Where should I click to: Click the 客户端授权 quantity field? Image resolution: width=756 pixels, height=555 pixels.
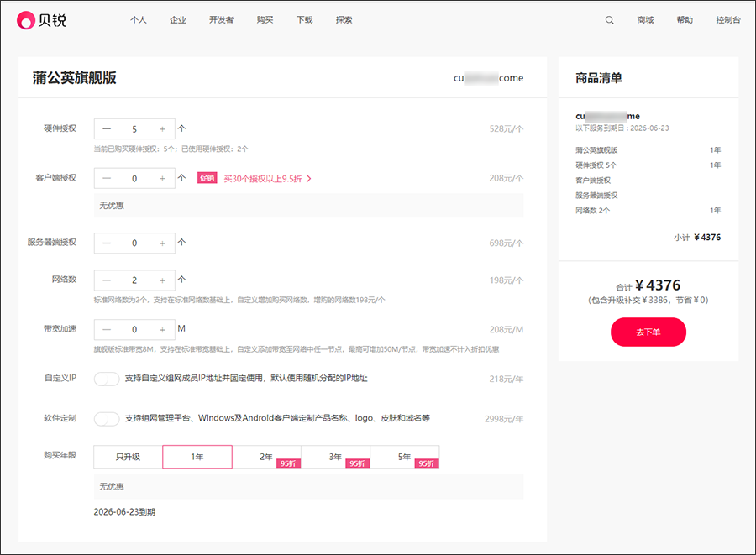click(134, 178)
